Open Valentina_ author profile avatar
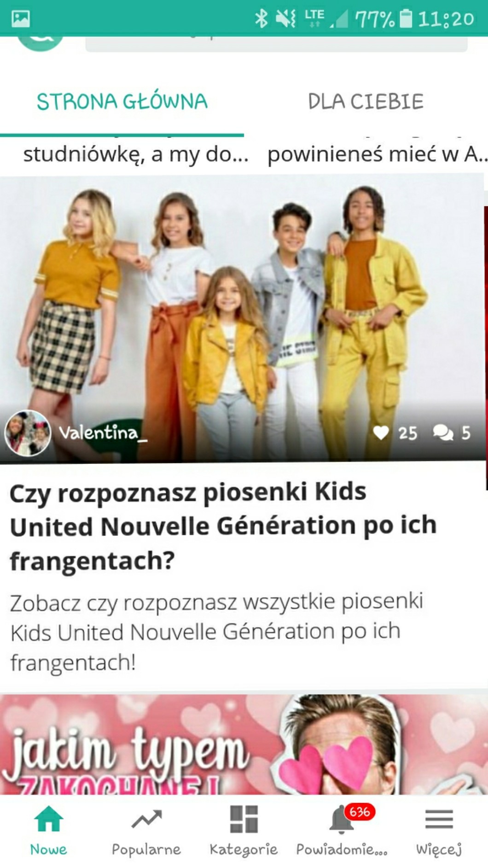488x868 pixels. pyautogui.click(x=28, y=433)
